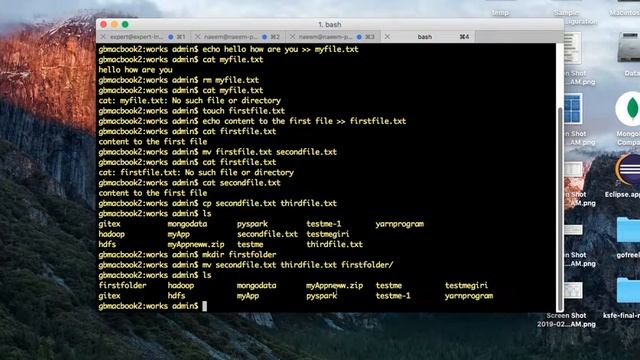
Task: Click 'myAppneww.zip' in the last ls output
Action: (334, 285)
